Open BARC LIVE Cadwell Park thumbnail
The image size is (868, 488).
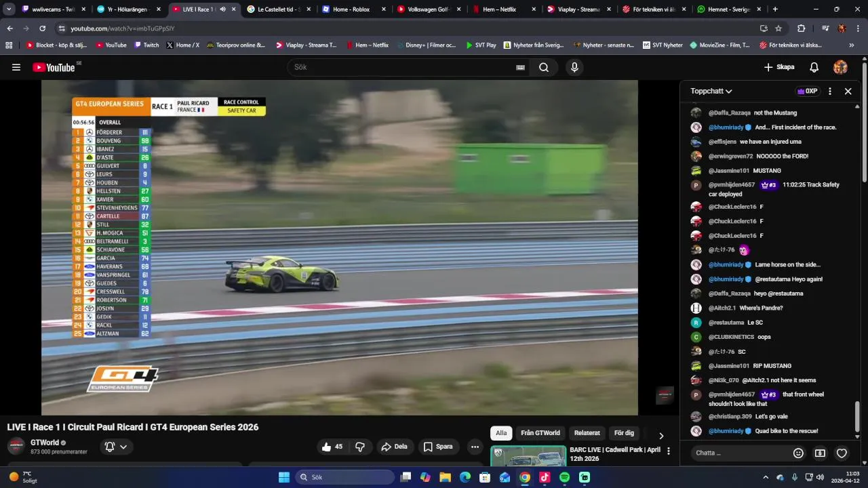(x=528, y=456)
